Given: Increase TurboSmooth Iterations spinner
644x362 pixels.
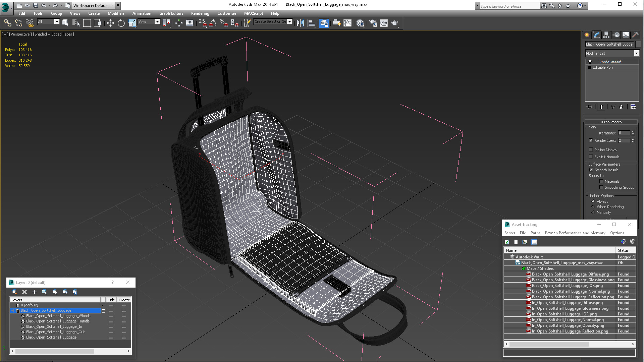Looking at the screenshot, I should 633,132.
